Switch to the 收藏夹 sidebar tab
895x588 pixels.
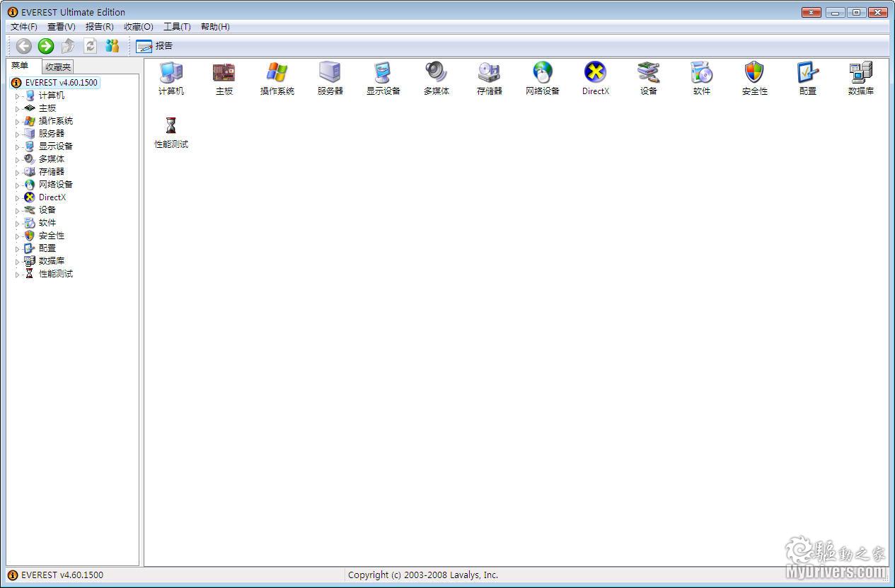(57, 67)
